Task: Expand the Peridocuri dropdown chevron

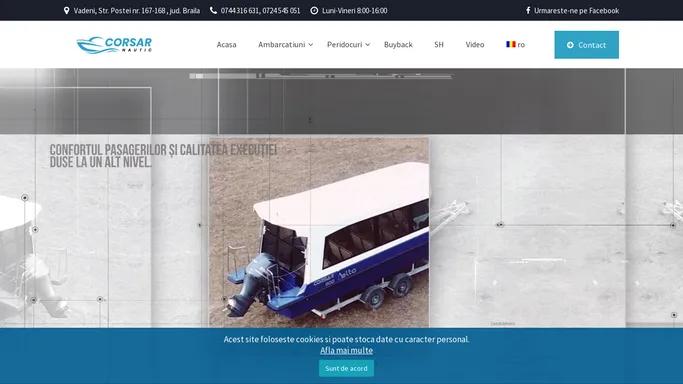Action: [x=368, y=44]
